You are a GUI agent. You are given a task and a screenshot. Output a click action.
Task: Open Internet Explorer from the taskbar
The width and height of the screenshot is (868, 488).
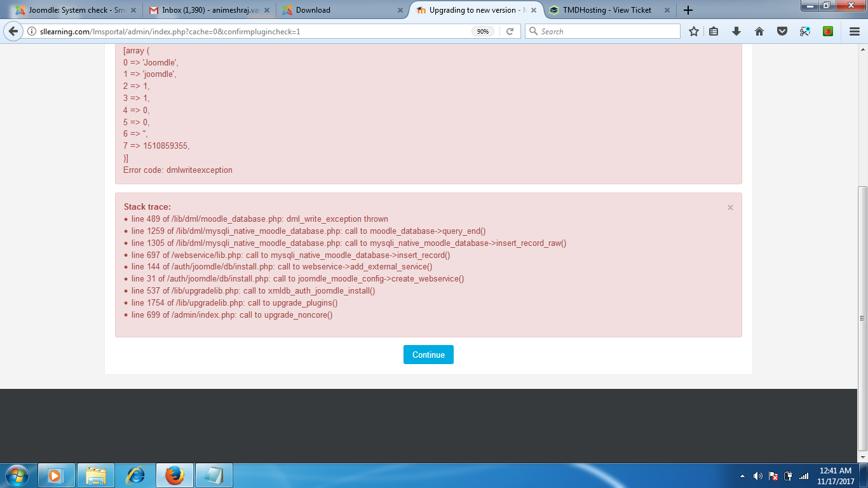[135, 475]
